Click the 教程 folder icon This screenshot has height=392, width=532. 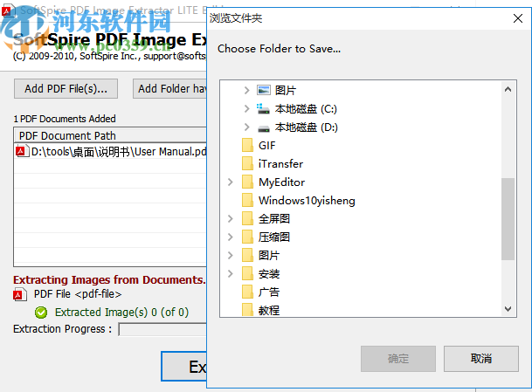(248, 310)
